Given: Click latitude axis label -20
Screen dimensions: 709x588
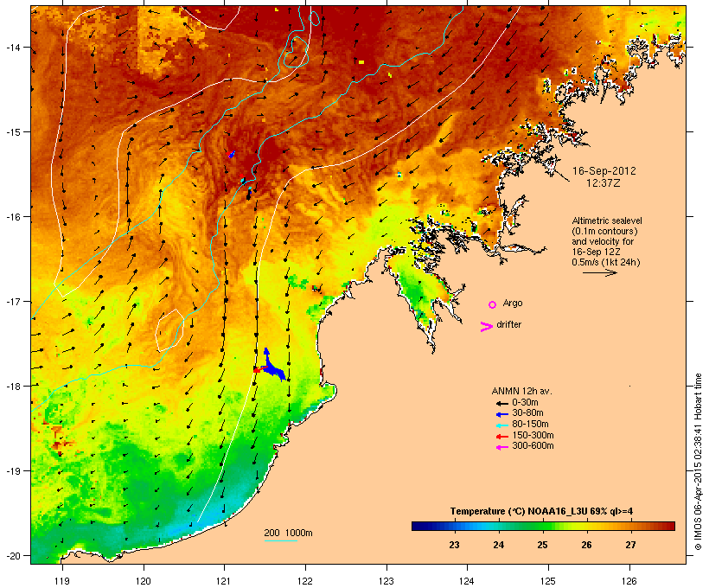Looking at the screenshot, I should point(12,556).
